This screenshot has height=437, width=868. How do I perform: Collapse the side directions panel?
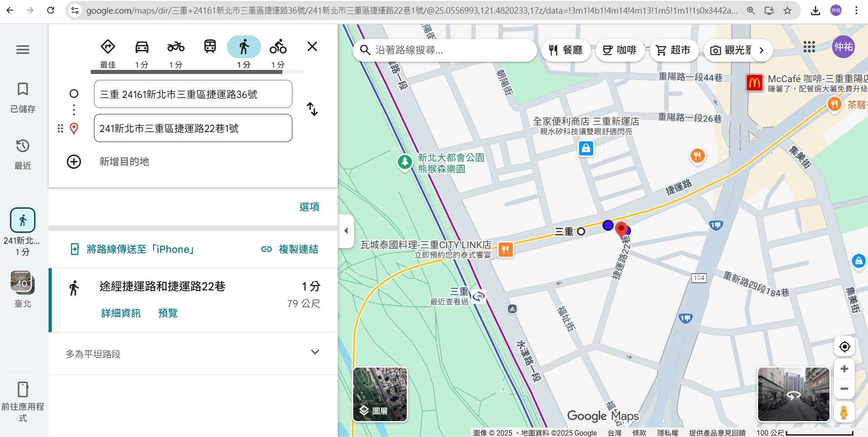coord(346,231)
